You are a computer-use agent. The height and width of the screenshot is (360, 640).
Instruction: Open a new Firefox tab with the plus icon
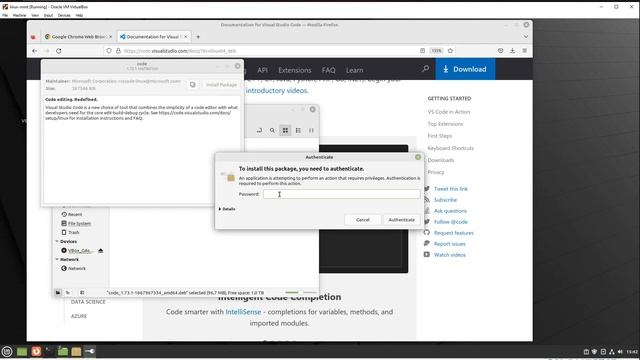click(x=198, y=37)
